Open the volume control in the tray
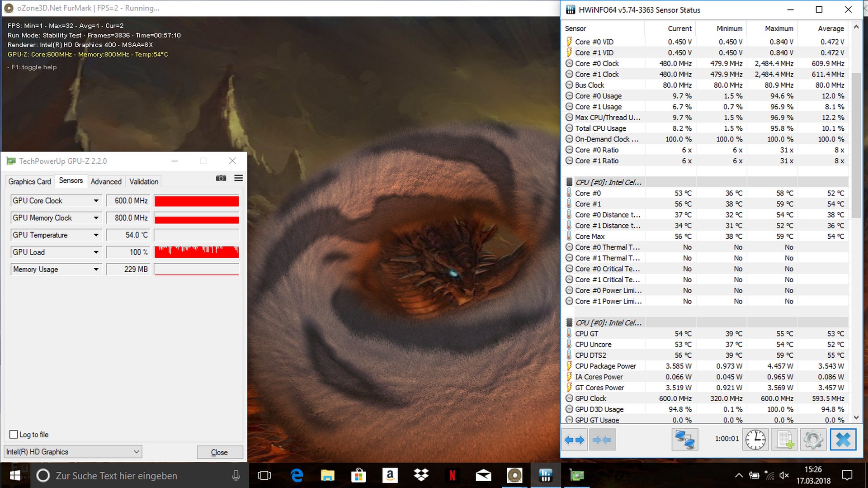Screen dimensions: 868x488 coord(784,475)
